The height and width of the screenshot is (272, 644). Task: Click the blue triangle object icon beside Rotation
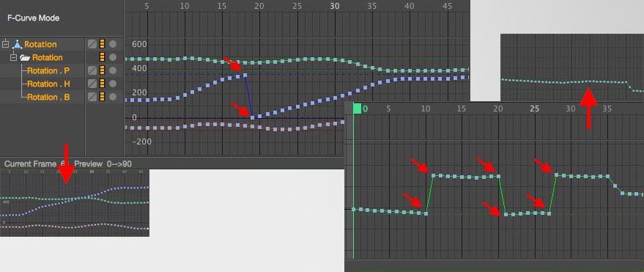18,44
